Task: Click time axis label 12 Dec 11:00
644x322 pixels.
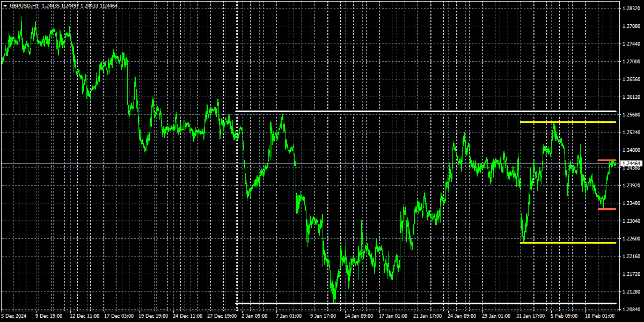Action: (85, 317)
